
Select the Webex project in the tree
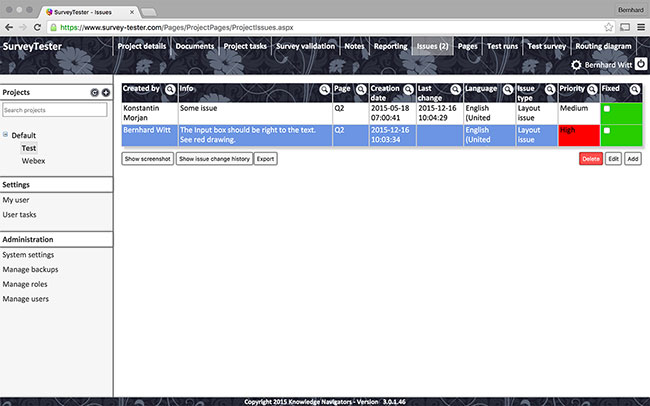click(x=33, y=160)
